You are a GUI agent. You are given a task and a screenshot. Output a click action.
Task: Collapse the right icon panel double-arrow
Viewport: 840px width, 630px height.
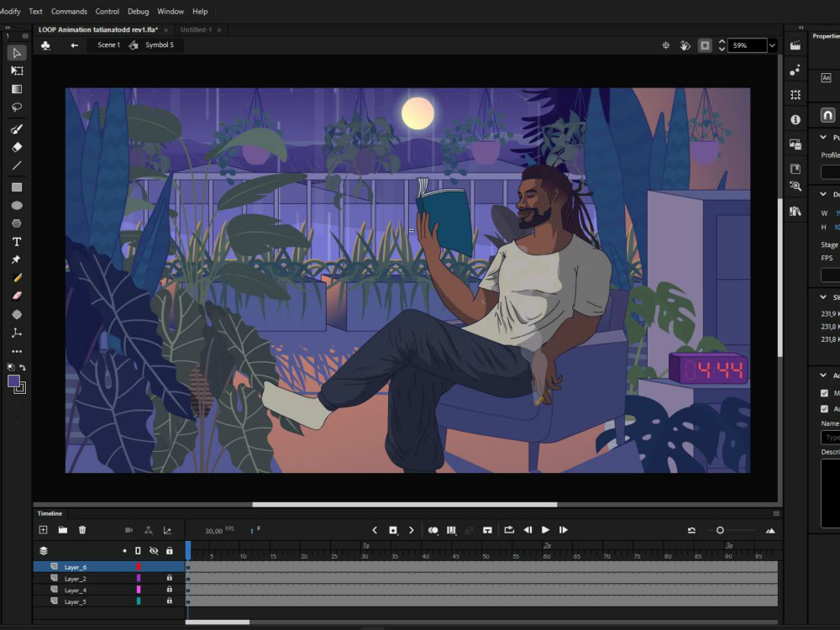click(801, 28)
